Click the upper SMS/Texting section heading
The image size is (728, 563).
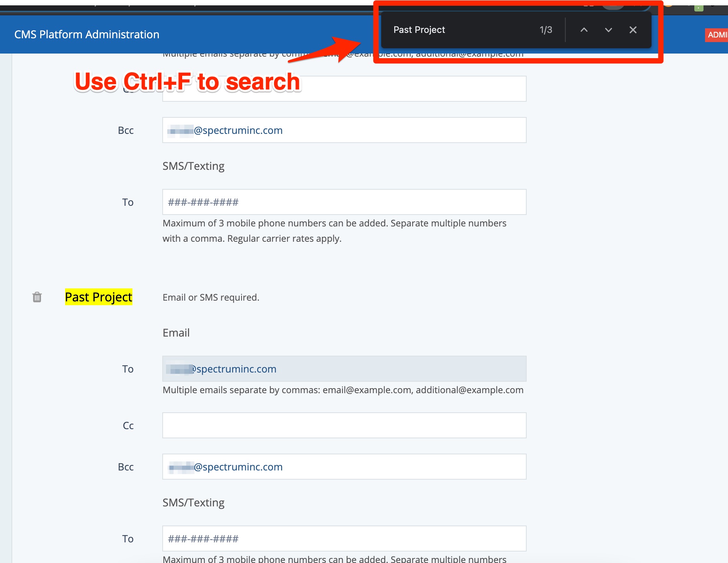(x=193, y=166)
